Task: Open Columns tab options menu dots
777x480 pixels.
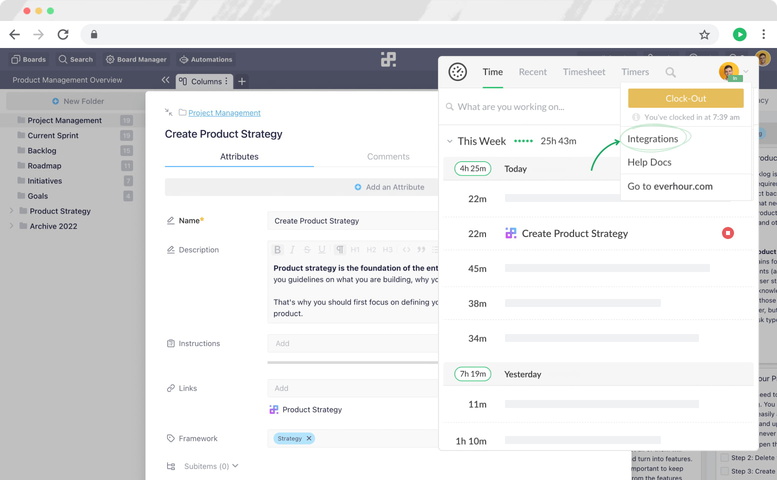Action: [x=226, y=81]
